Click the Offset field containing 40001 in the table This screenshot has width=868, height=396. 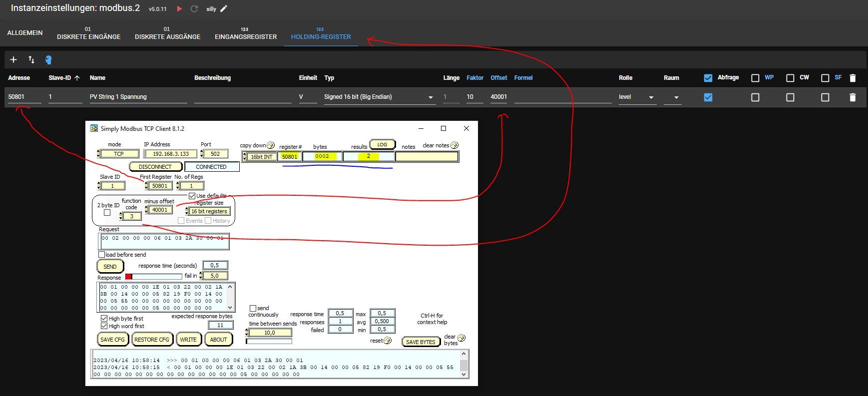coord(498,97)
